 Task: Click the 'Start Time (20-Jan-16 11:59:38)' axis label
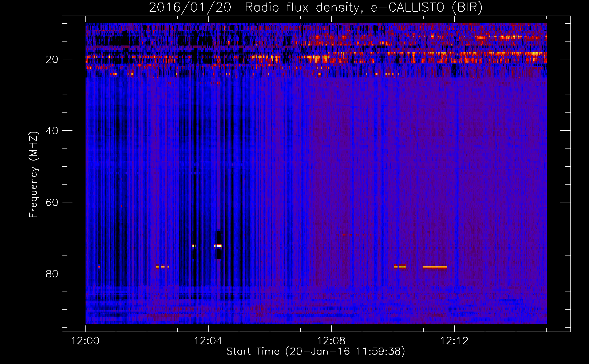click(x=316, y=352)
